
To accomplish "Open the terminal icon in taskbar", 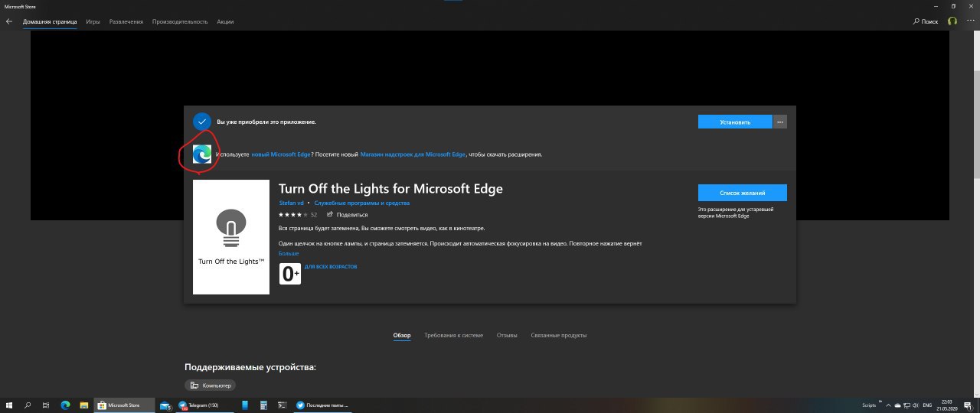I will [282, 405].
